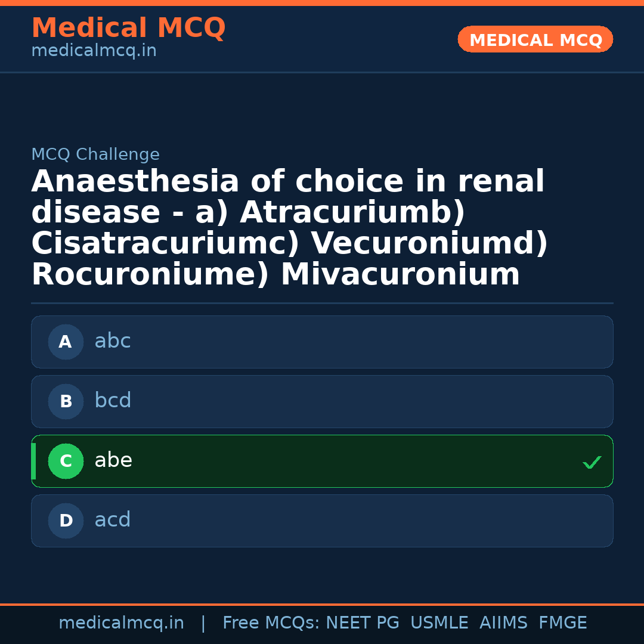Click the green accent bar beside option C
Viewport: 644px width, 644px height.
[33, 461]
